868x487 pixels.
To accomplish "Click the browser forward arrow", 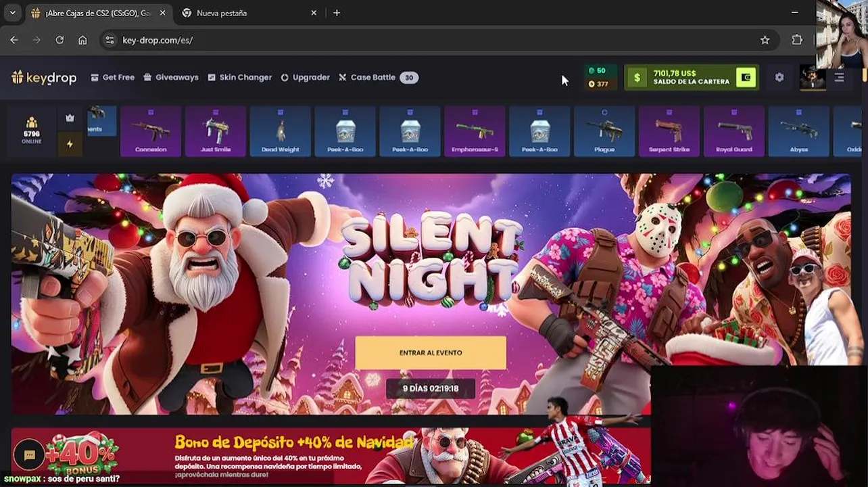I will click(37, 40).
